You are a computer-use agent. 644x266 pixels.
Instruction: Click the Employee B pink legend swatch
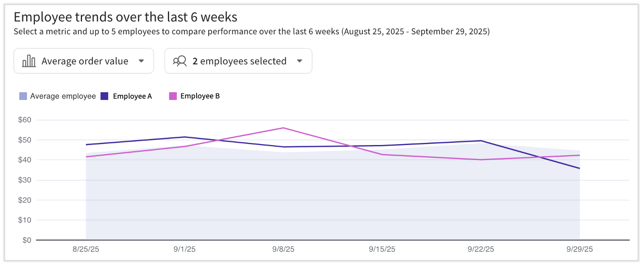pos(173,96)
